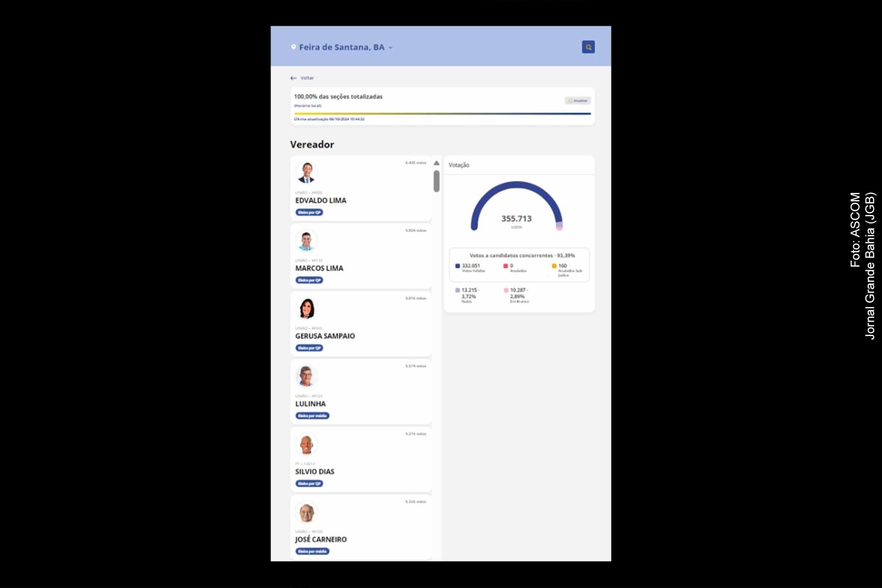Click Marcos Lima's Eleito por QP badge
This screenshot has width=882, height=588.
click(309, 280)
